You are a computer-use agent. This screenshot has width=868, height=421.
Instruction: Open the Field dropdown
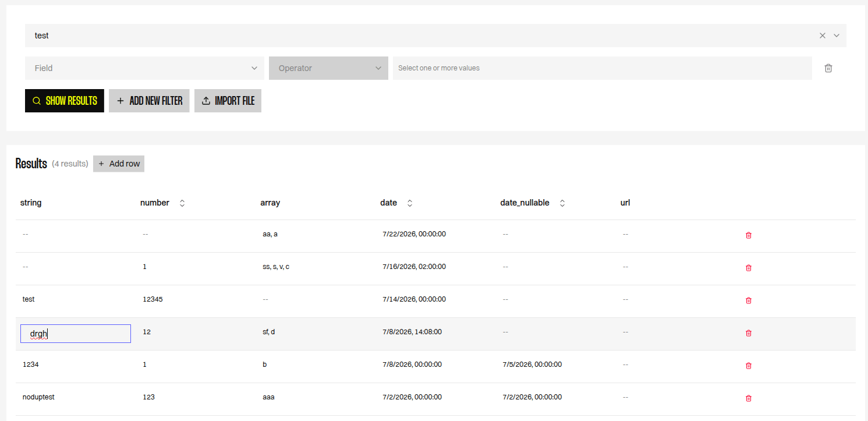(x=144, y=68)
